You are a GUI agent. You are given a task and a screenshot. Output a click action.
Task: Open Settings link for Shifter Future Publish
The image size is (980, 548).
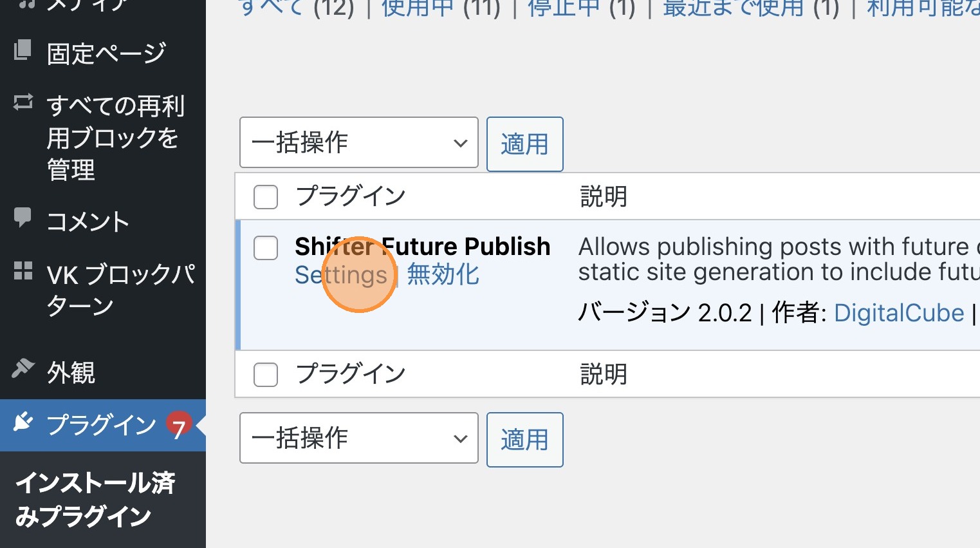click(x=340, y=276)
